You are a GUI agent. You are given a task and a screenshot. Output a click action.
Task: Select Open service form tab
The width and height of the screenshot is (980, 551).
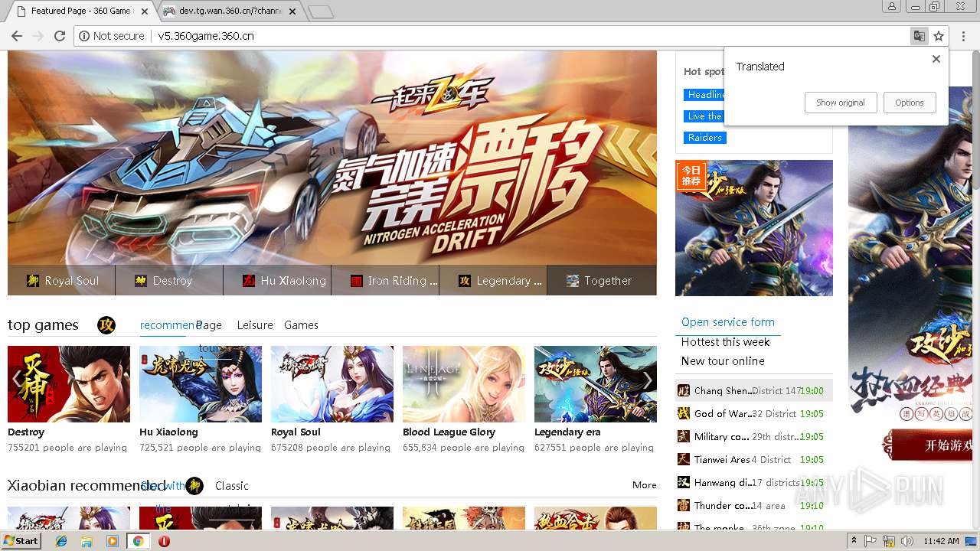[x=728, y=322]
